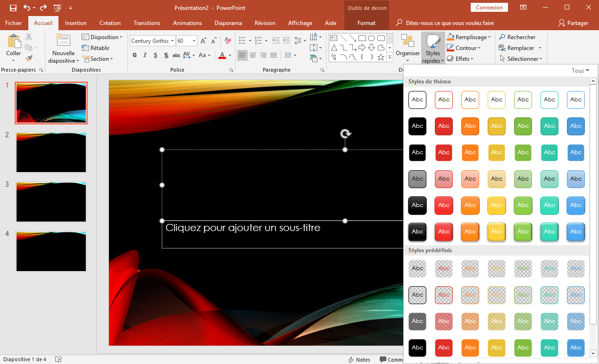Switch to Insertion tab
This screenshot has height=364, width=599.
76,23
